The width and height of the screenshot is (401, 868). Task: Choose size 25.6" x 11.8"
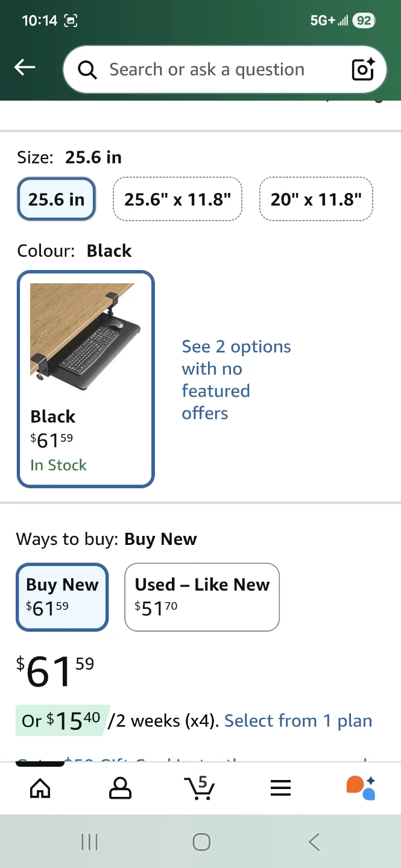click(177, 199)
